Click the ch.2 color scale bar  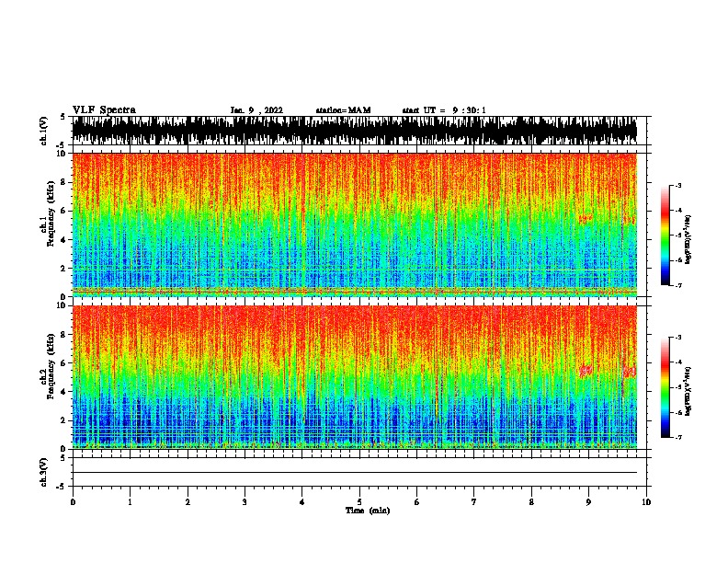[665, 387]
